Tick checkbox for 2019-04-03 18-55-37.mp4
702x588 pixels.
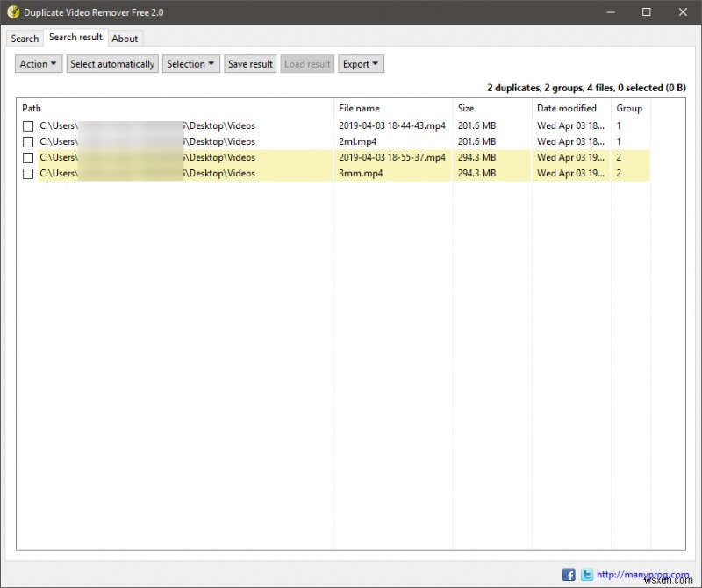point(28,158)
